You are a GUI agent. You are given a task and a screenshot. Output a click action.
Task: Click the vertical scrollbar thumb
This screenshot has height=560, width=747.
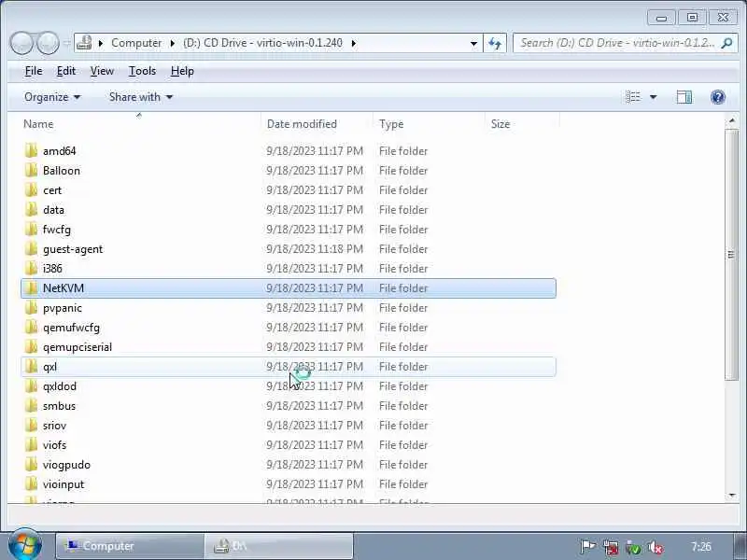(x=731, y=255)
